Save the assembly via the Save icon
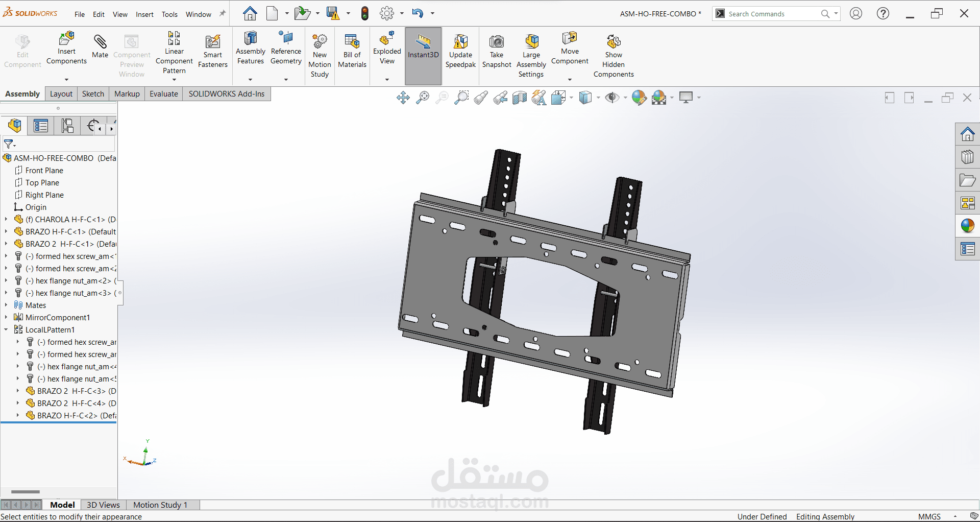 click(x=333, y=13)
